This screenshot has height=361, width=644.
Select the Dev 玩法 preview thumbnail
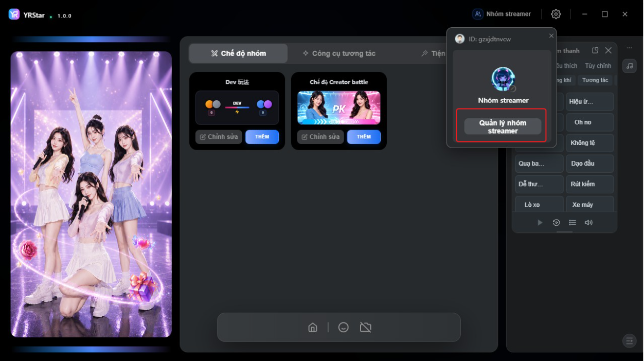point(237,108)
